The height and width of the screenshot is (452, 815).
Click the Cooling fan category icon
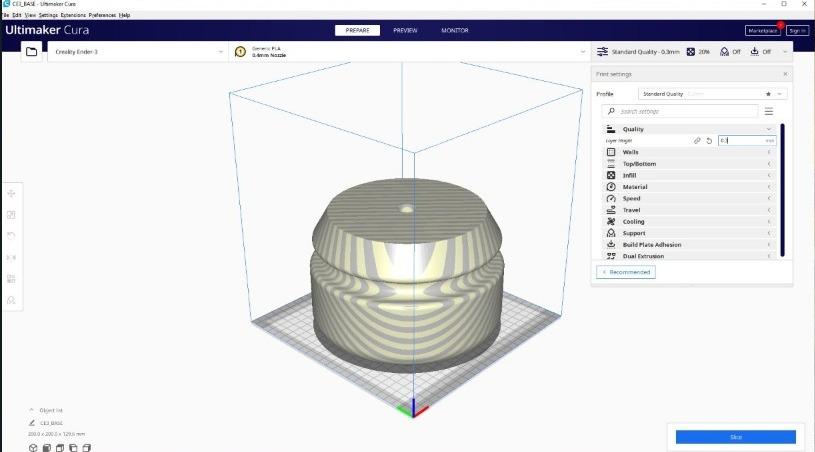(x=611, y=221)
